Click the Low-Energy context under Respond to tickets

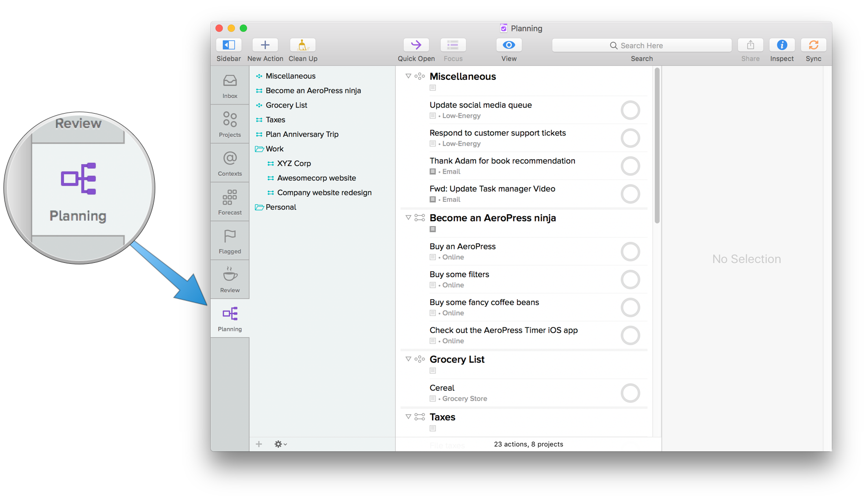pos(461,144)
